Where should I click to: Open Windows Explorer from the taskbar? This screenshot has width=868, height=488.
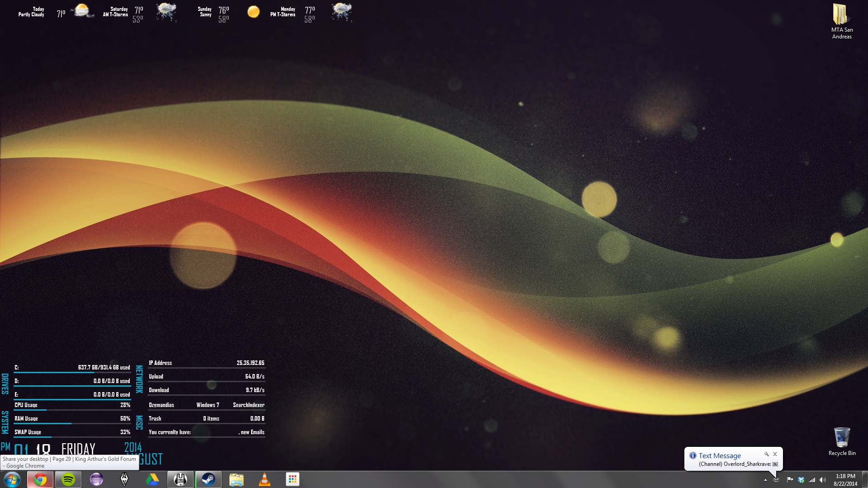click(237, 479)
